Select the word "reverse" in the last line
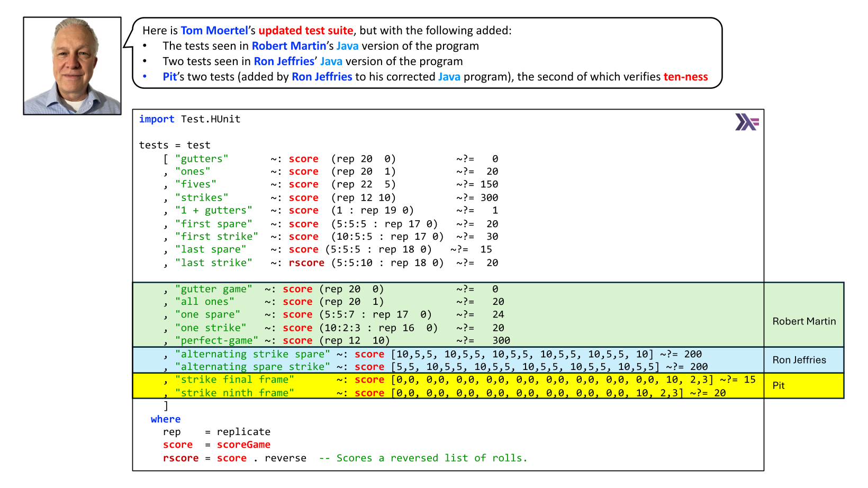This screenshot has height=488, width=868. pyautogui.click(x=285, y=458)
